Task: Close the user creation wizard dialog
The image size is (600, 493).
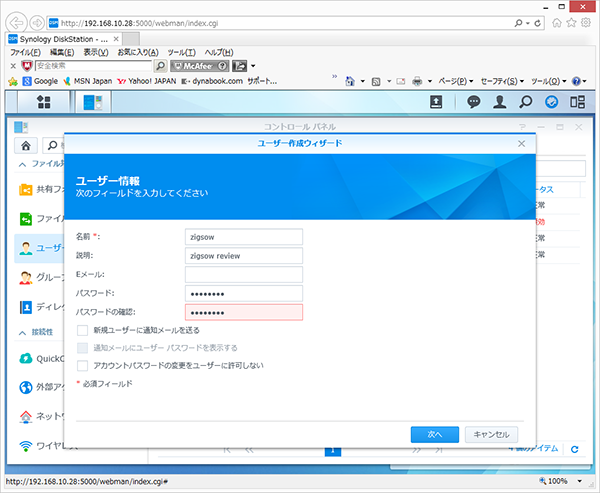Action: (x=521, y=144)
